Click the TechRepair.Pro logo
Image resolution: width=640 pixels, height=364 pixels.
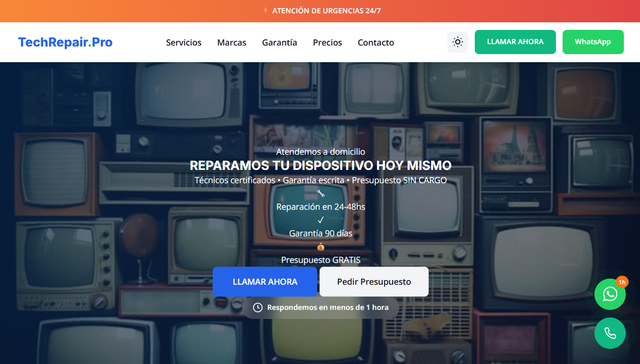click(65, 42)
